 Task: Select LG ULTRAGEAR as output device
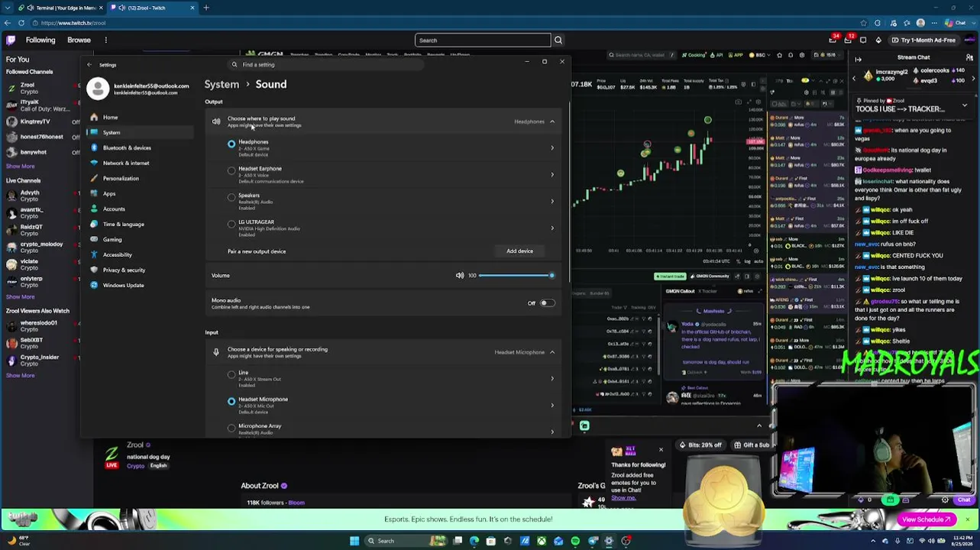[x=231, y=224]
